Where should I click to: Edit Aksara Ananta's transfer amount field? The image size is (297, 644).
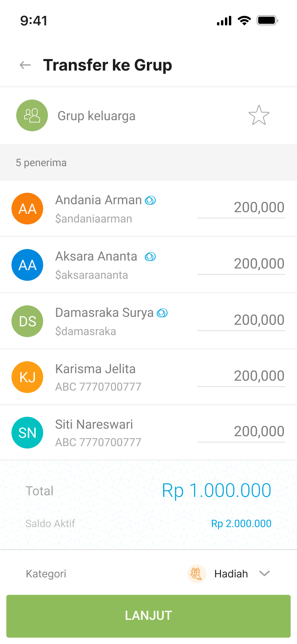coord(241,264)
